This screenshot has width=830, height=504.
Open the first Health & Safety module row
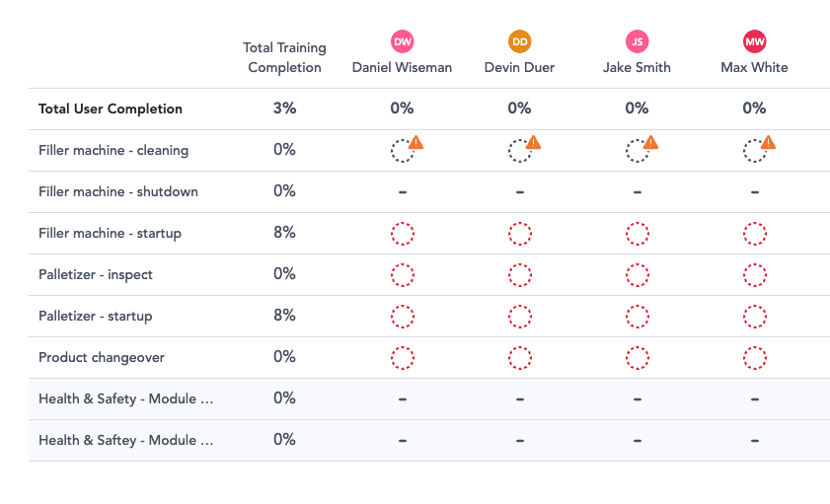(x=125, y=398)
